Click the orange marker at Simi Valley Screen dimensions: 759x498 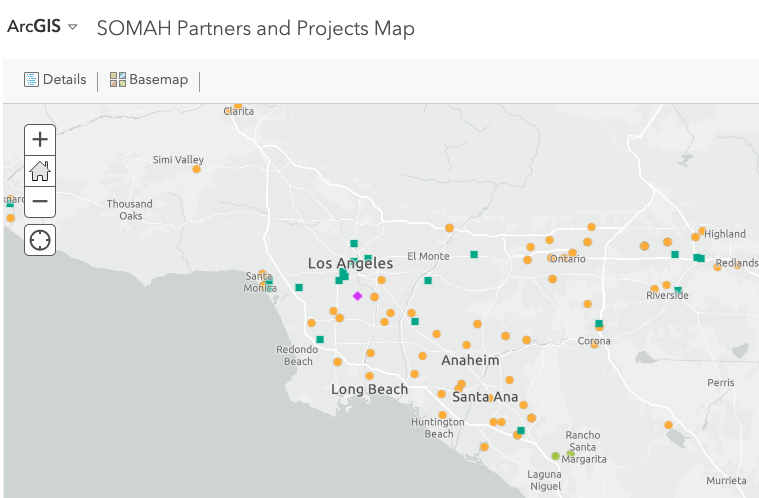tap(196, 169)
